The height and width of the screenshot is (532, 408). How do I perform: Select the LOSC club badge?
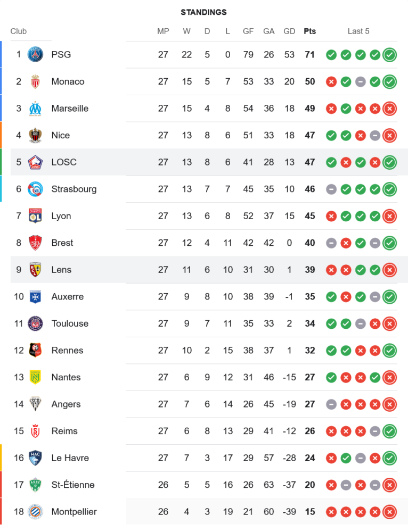(x=35, y=162)
